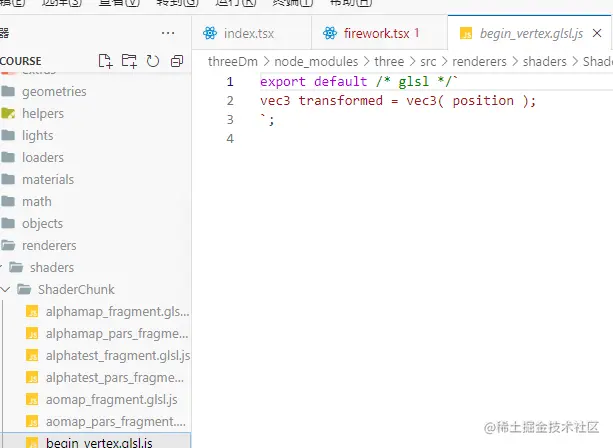Click shaders in the breadcrumb path

pos(545,61)
